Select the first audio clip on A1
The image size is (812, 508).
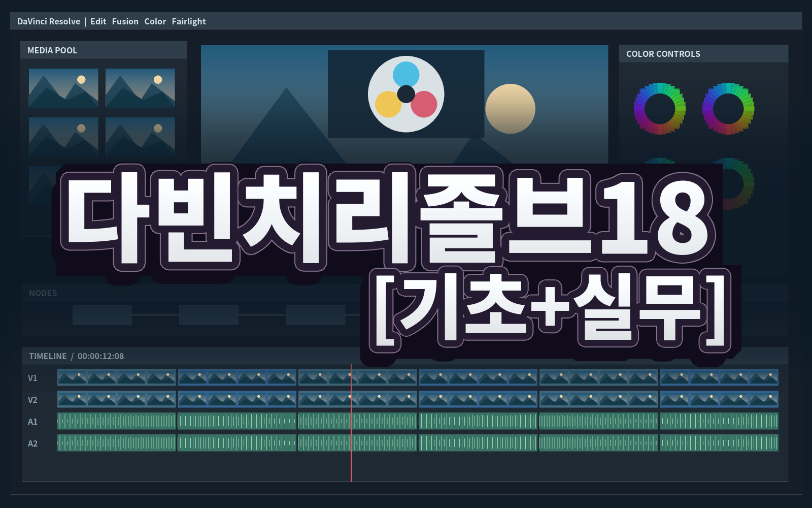pos(116,421)
